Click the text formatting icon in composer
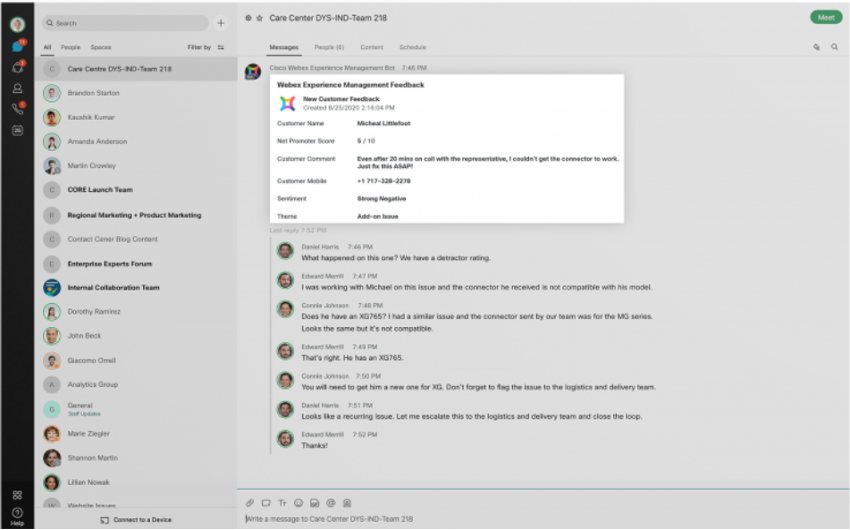The height and width of the screenshot is (530, 850). click(x=282, y=502)
